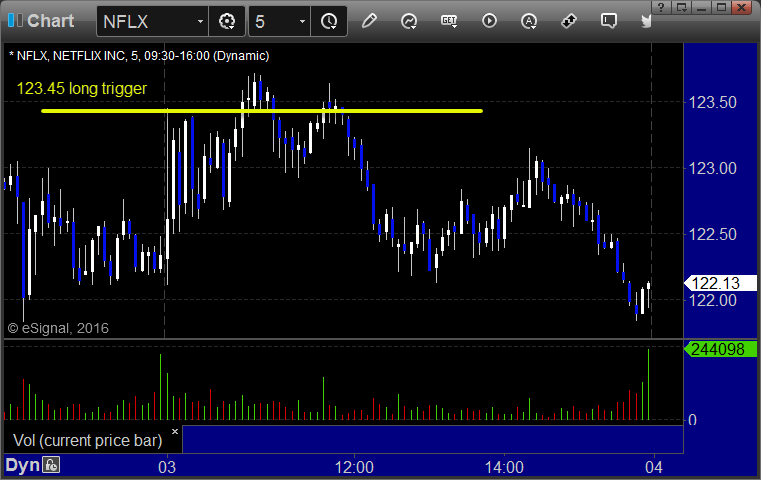Click the Dyn label in corner
The image size is (761, 480).
22,465
